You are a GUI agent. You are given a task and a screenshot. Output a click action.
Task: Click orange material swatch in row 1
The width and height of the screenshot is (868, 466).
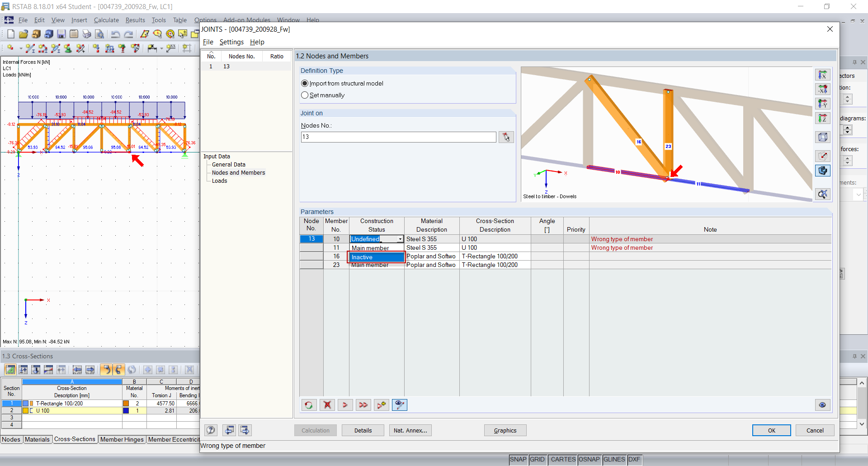[x=126, y=404]
